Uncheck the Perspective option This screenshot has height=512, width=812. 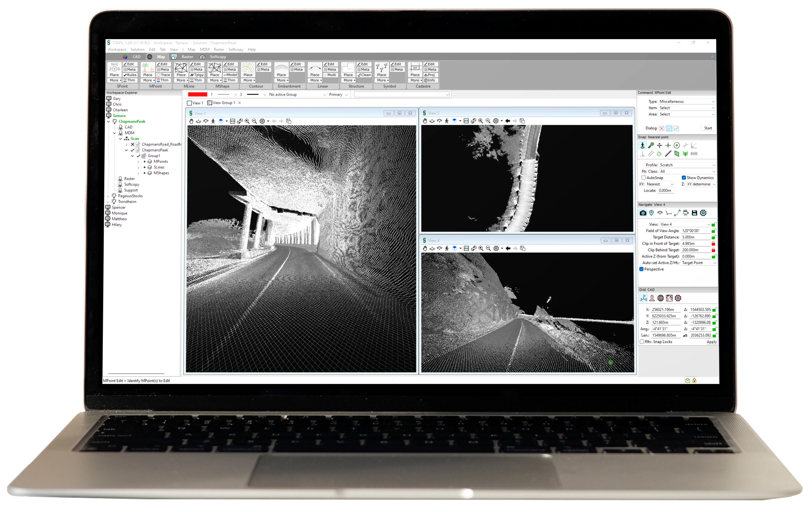[642, 269]
